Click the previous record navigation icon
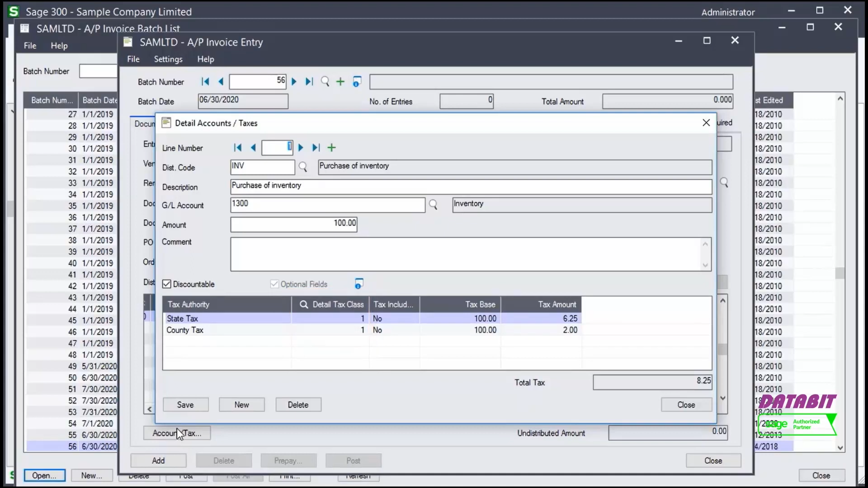 pyautogui.click(x=252, y=147)
